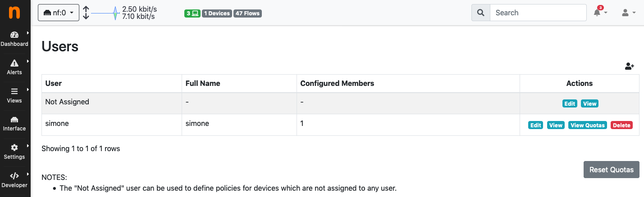Screen dimensions: 644x197
Task: Edit the Not Assigned user
Action: coord(570,103)
